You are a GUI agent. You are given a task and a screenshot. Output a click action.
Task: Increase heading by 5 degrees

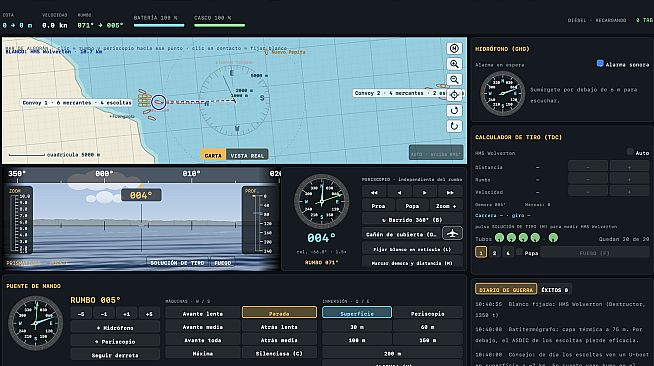tap(149, 314)
